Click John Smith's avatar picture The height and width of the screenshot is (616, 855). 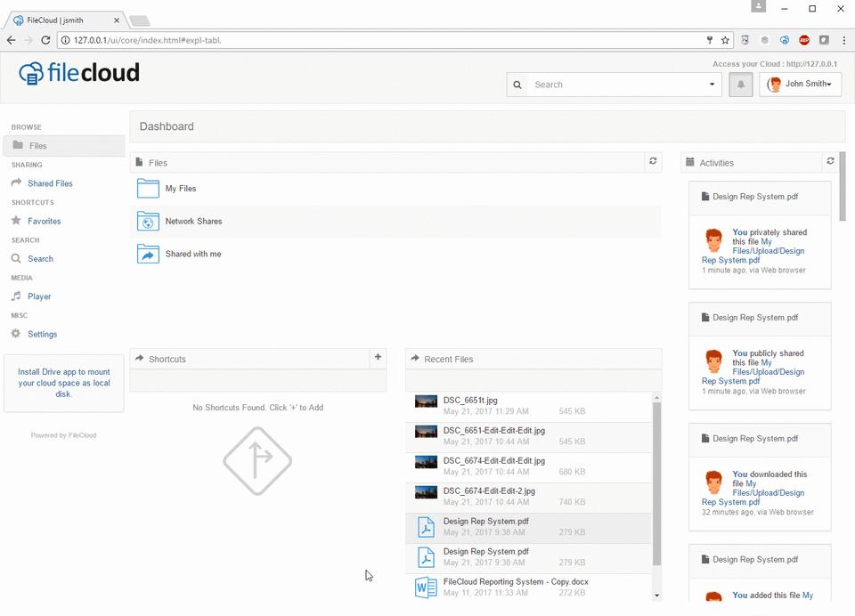774,84
